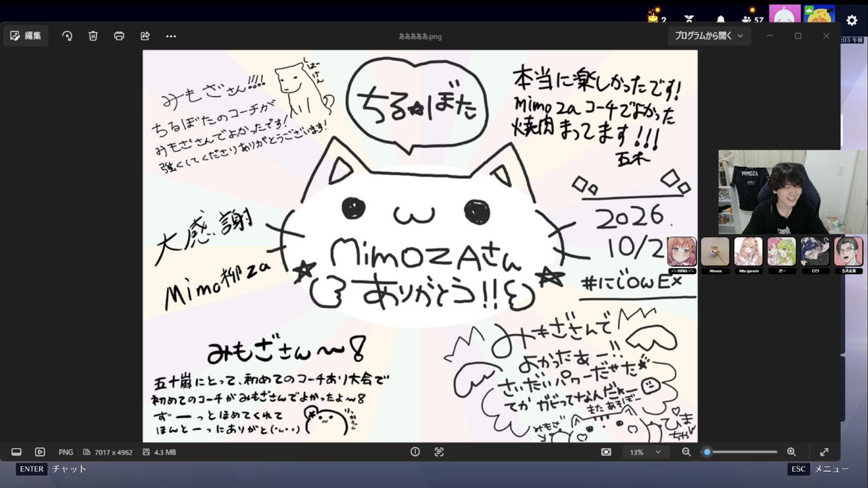
Task: Rotate the image with the rotate icon
Action: 67,35
